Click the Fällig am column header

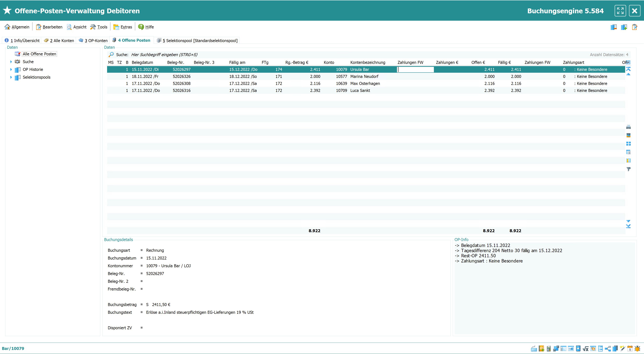[237, 62]
